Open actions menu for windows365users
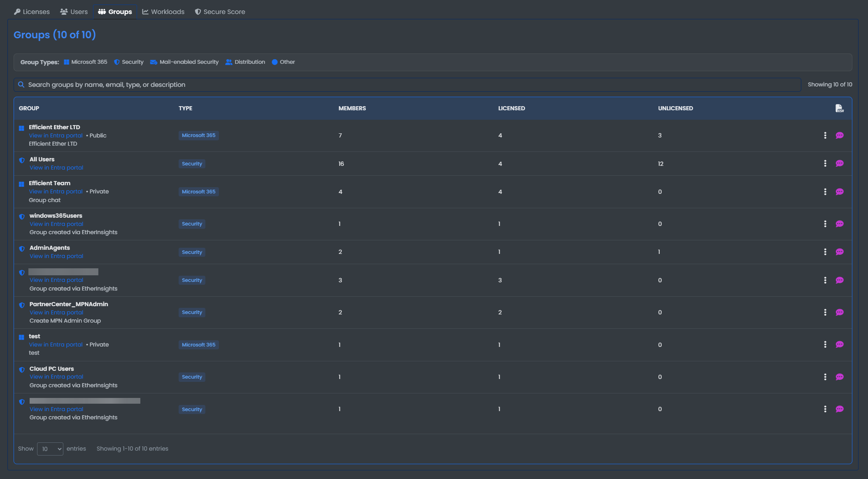This screenshot has width=868, height=479. 825,224
